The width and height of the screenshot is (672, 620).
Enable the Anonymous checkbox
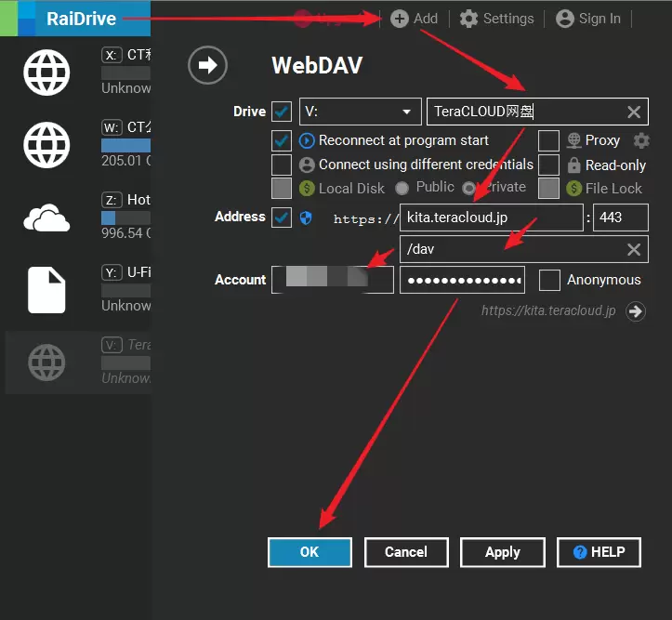pos(549,280)
